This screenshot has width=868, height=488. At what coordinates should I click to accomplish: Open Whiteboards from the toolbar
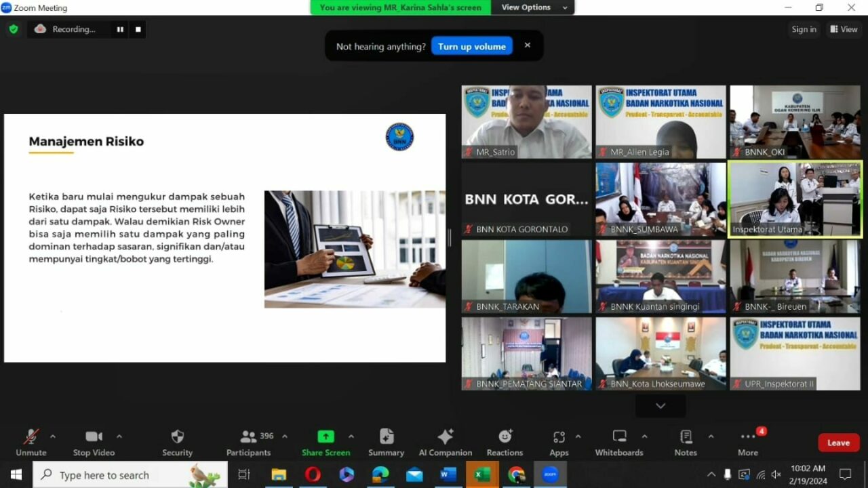[618, 442]
